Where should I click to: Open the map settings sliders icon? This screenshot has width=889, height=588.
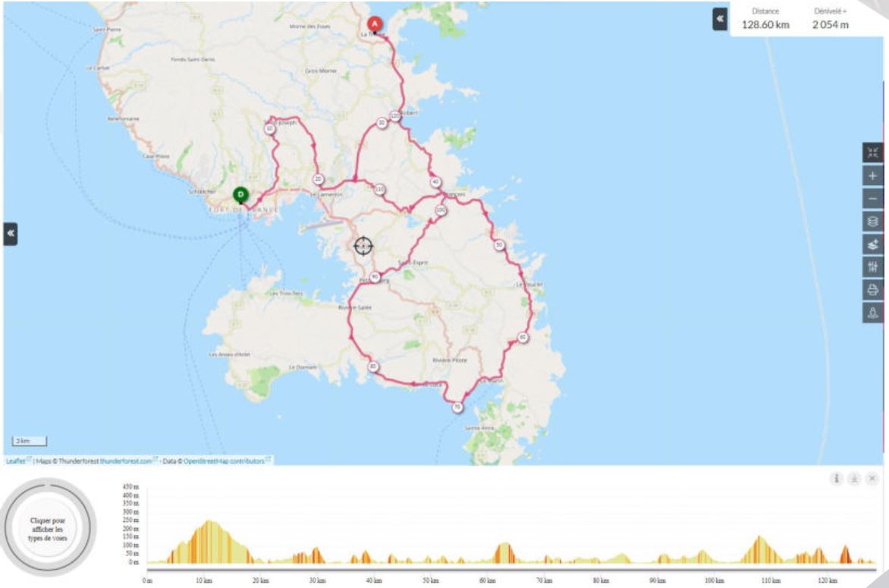[x=872, y=267]
